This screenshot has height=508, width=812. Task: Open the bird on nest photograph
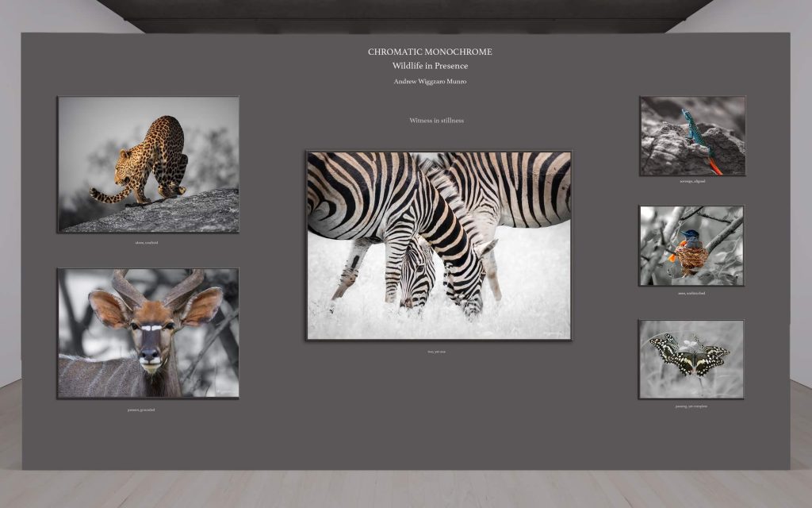[691, 245]
